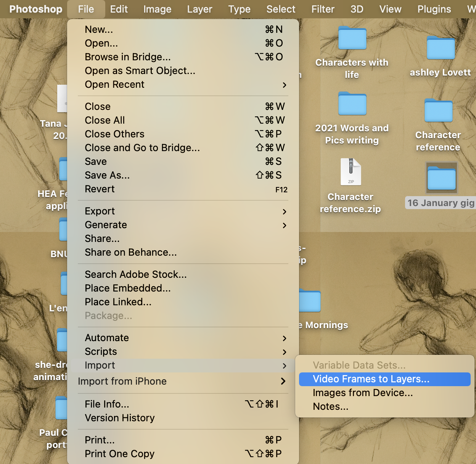Select the Characters with life folder icon
The height and width of the screenshot is (464, 476).
[x=352, y=38]
